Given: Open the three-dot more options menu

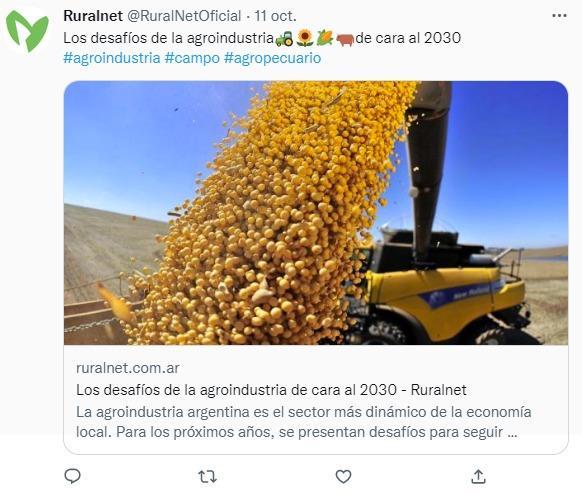Looking at the screenshot, I should [559, 16].
